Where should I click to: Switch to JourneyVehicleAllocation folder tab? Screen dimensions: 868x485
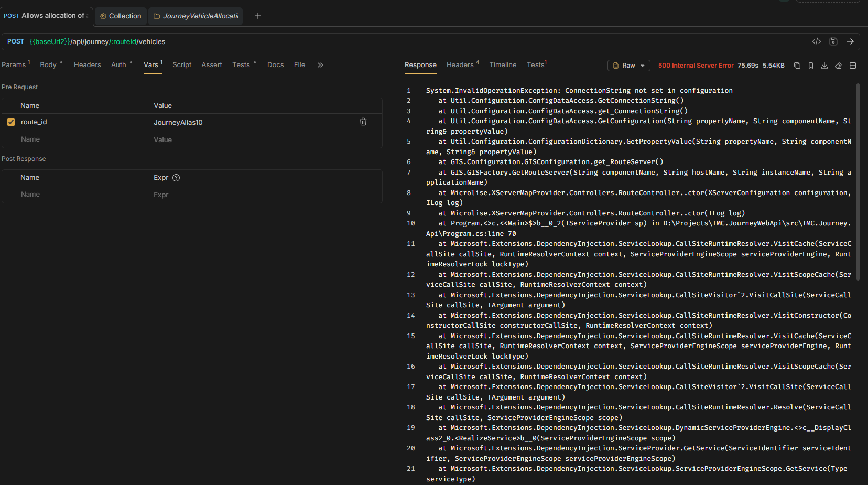pos(196,16)
